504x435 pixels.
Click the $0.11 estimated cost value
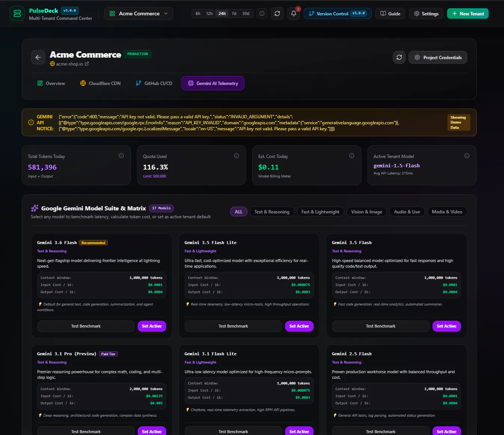click(x=269, y=167)
